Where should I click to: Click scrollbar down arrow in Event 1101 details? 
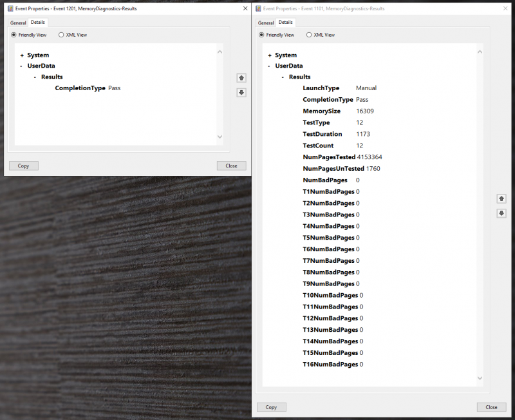(480, 379)
